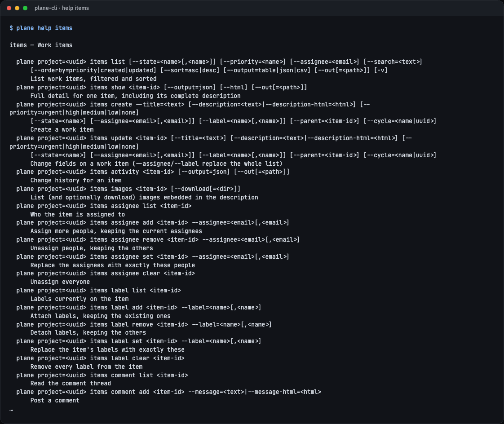Click the 'Create a work item' description
This screenshot has width=504, height=424.
point(62,129)
